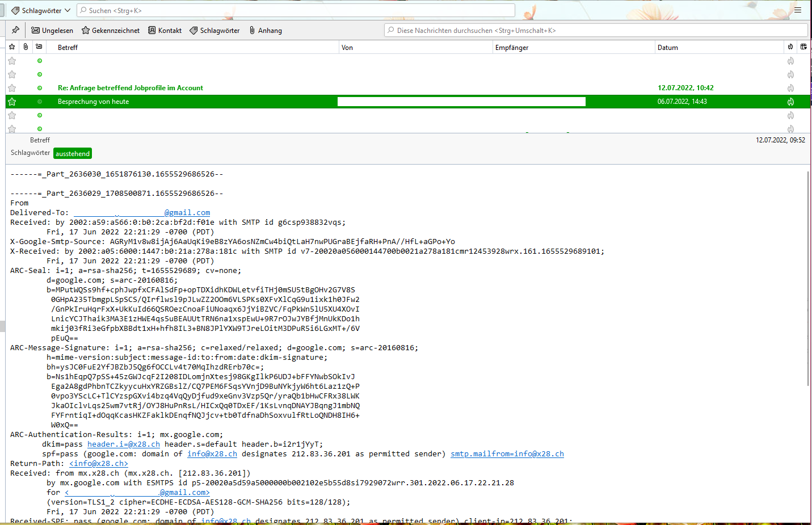Toggle the Kontakt quick filter
The image size is (812, 525).
pos(165,30)
